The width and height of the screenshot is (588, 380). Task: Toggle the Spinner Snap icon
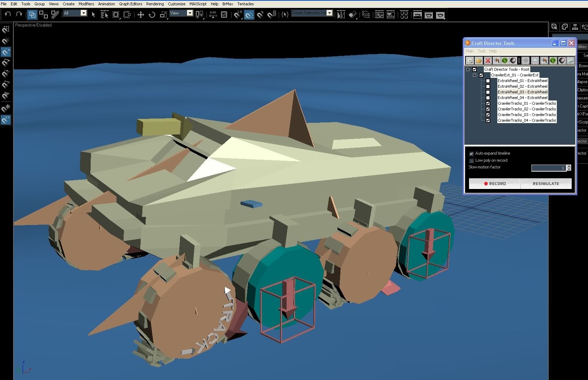pyautogui.click(x=272, y=15)
